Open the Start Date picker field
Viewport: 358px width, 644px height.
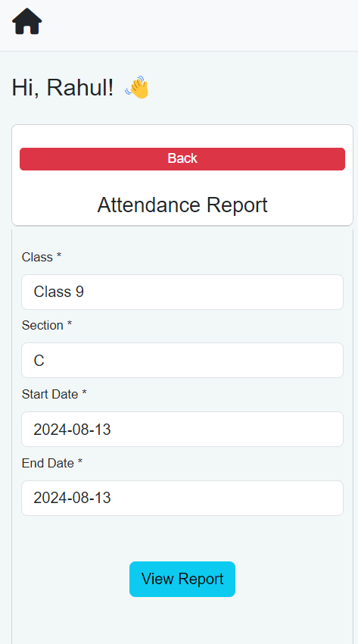182,429
